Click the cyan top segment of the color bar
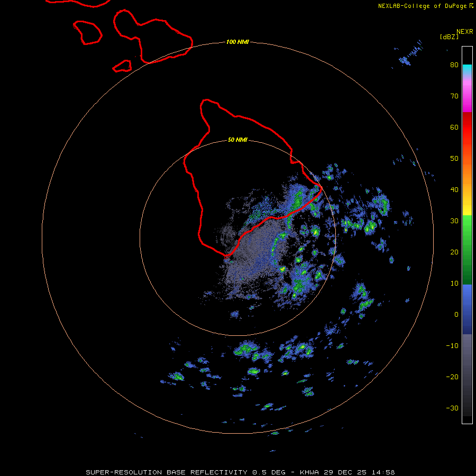The height and width of the screenshot is (476, 476). [467, 69]
